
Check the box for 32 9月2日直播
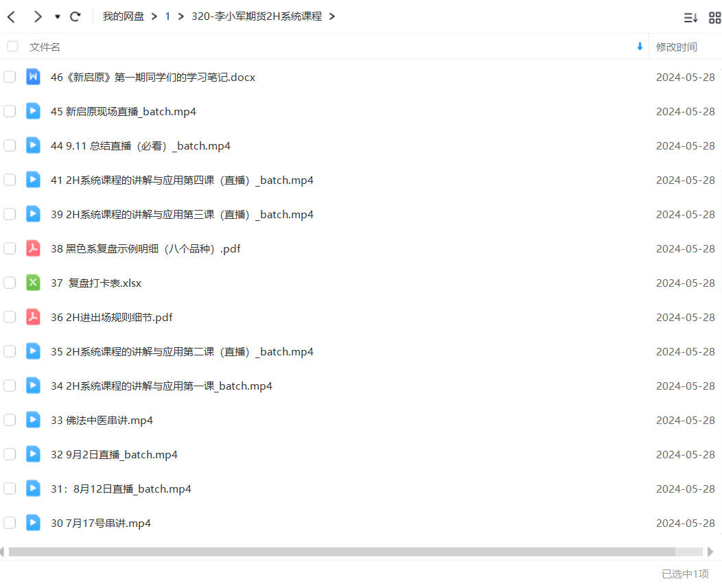(x=10, y=454)
